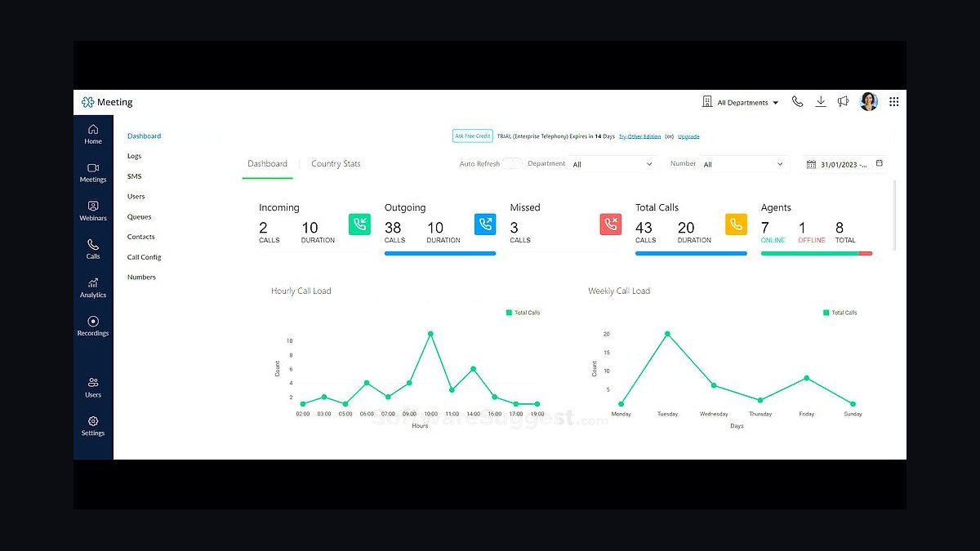
Task: Switch to the Country Stats tab
Action: tap(336, 164)
